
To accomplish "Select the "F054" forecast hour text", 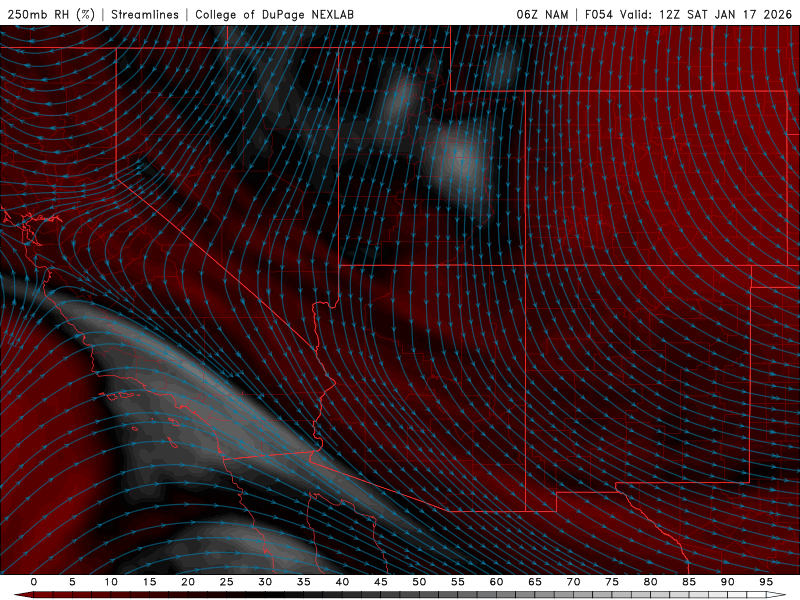I will coord(598,14).
